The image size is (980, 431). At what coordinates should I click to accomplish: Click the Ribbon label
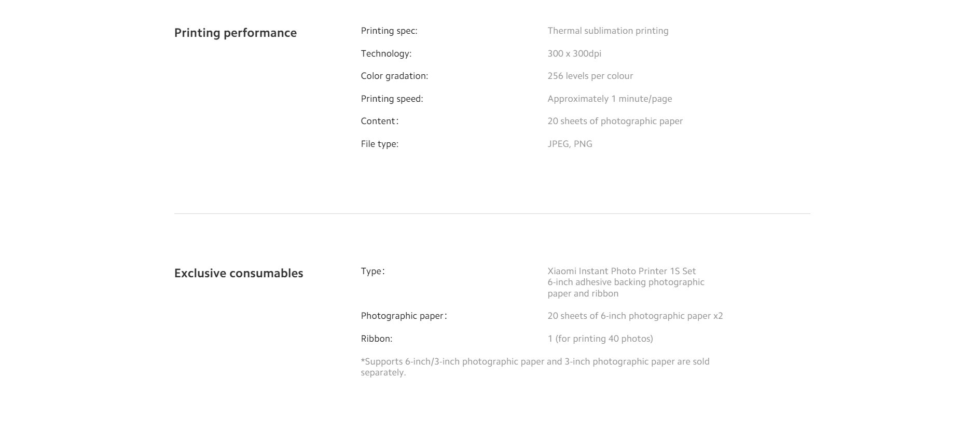[377, 339]
